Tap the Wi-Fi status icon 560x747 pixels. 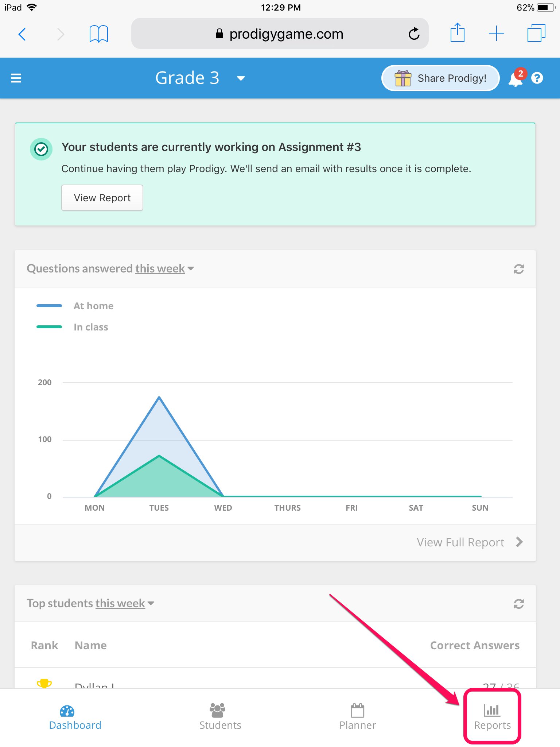coord(32,7)
